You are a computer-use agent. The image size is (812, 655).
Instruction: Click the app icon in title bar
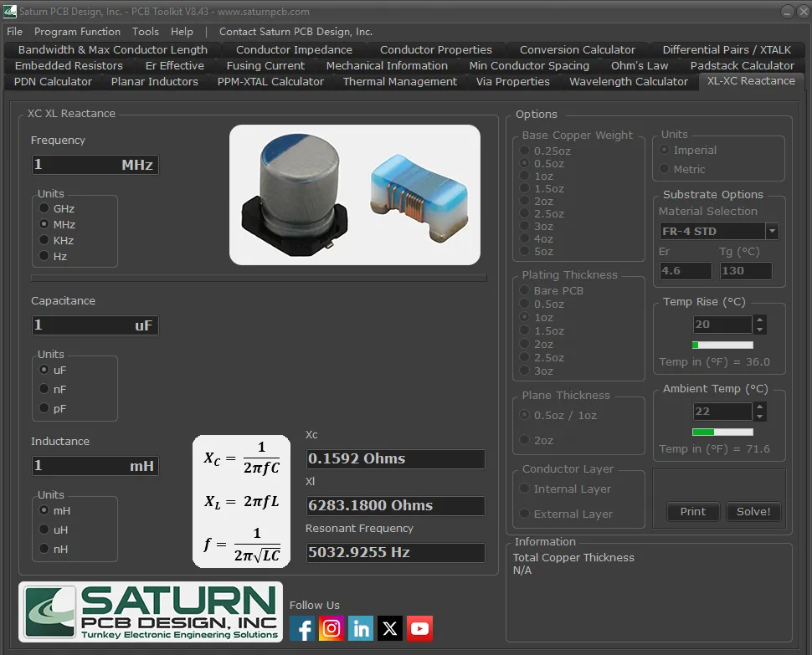click(x=10, y=11)
